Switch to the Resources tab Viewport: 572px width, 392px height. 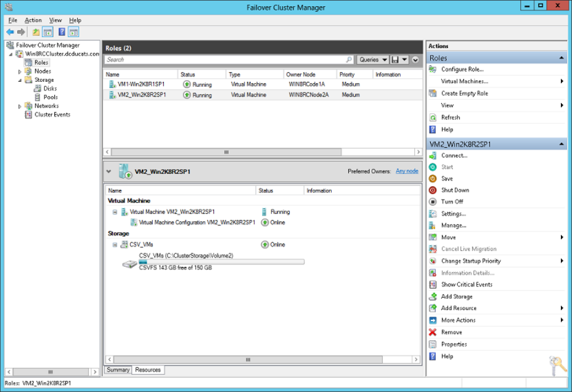[148, 370]
